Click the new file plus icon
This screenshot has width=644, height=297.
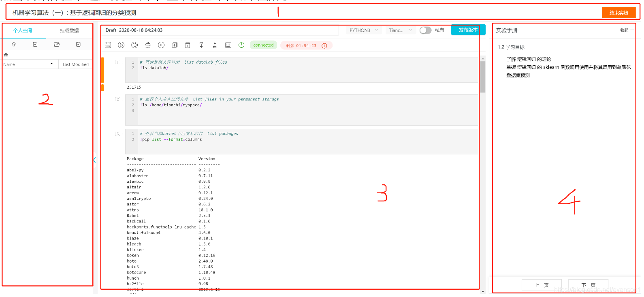coord(35,44)
